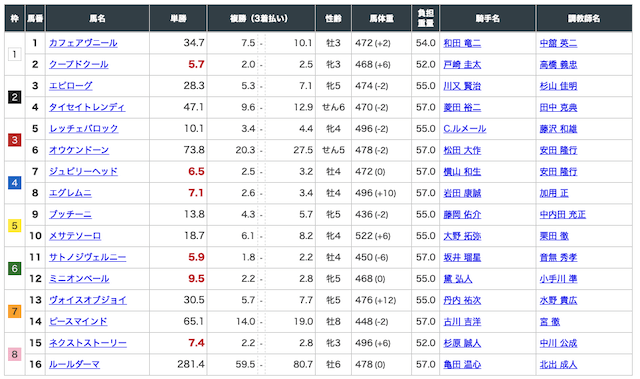640x379 pixels.
Task: Open horse link カフェアヴニール
Action: pos(83,43)
